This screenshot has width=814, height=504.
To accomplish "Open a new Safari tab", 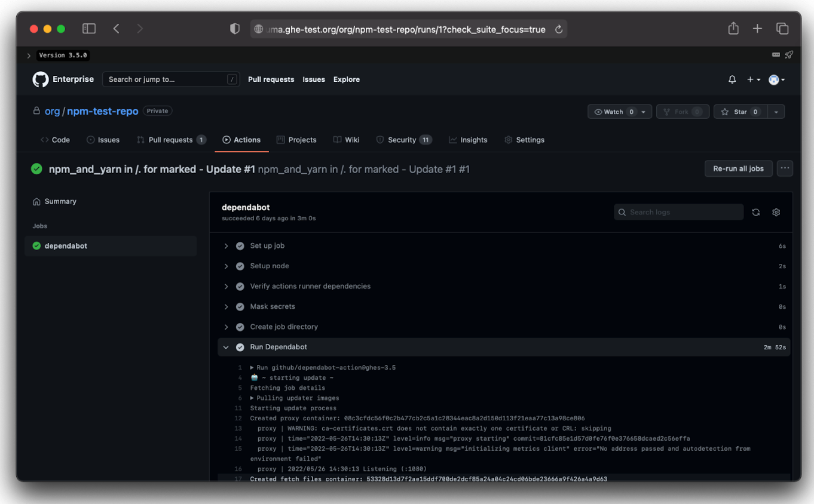I will pos(757,29).
